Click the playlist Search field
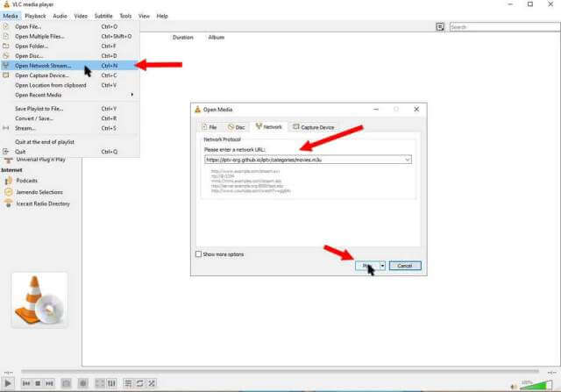This screenshot has width=561, height=392. pos(505,27)
